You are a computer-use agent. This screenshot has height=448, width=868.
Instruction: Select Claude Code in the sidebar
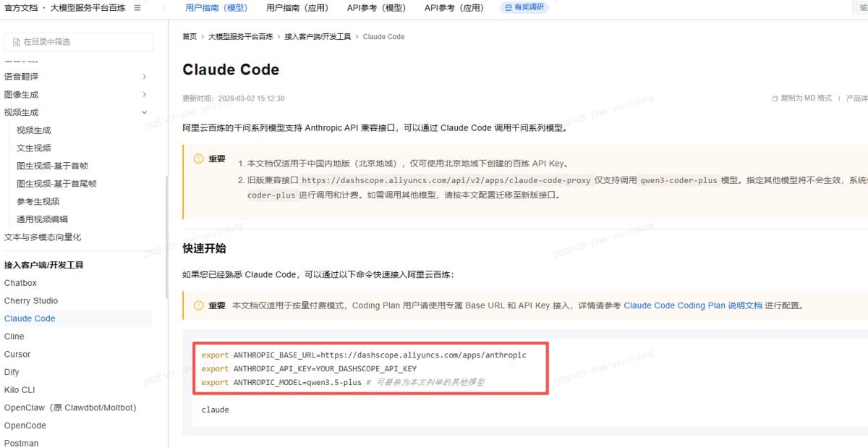pos(30,318)
